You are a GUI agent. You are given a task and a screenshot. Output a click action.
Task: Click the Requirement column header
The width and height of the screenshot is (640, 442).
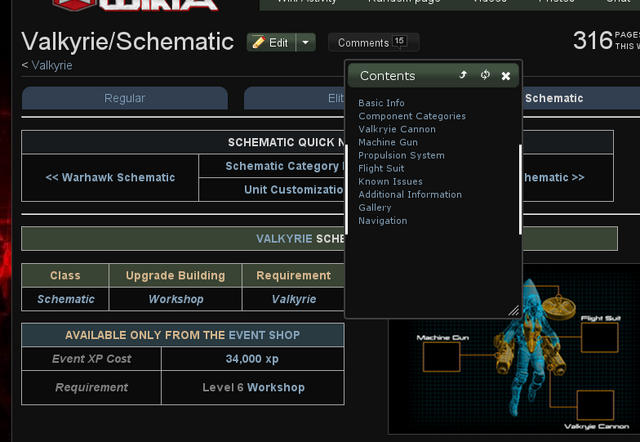[x=293, y=275]
